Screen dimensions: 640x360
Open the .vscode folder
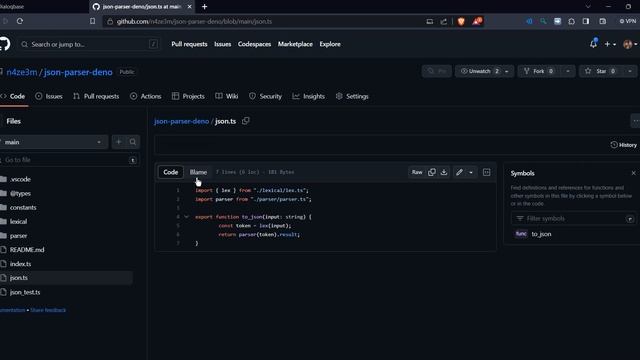[20, 179]
